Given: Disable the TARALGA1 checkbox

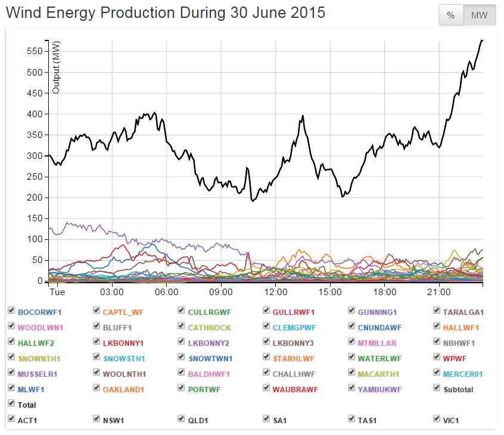Looking at the screenshot, I should click(x=437, y=311).
